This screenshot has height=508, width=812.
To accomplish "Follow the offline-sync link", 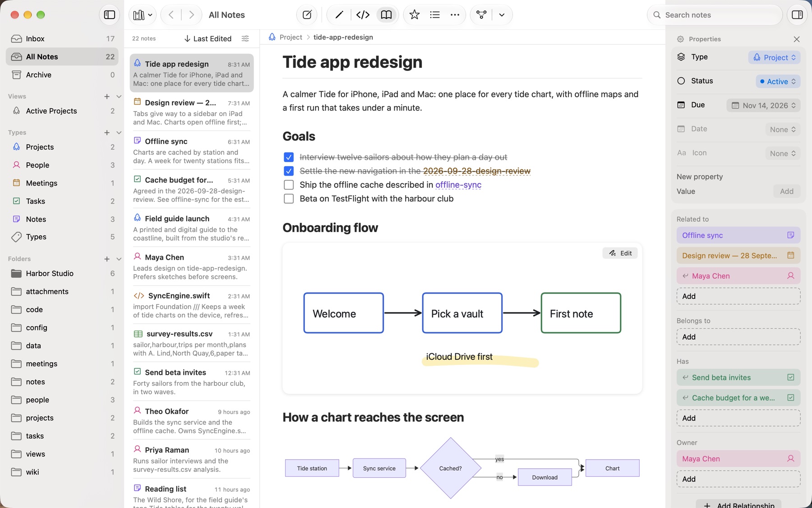I will point(458,185).
